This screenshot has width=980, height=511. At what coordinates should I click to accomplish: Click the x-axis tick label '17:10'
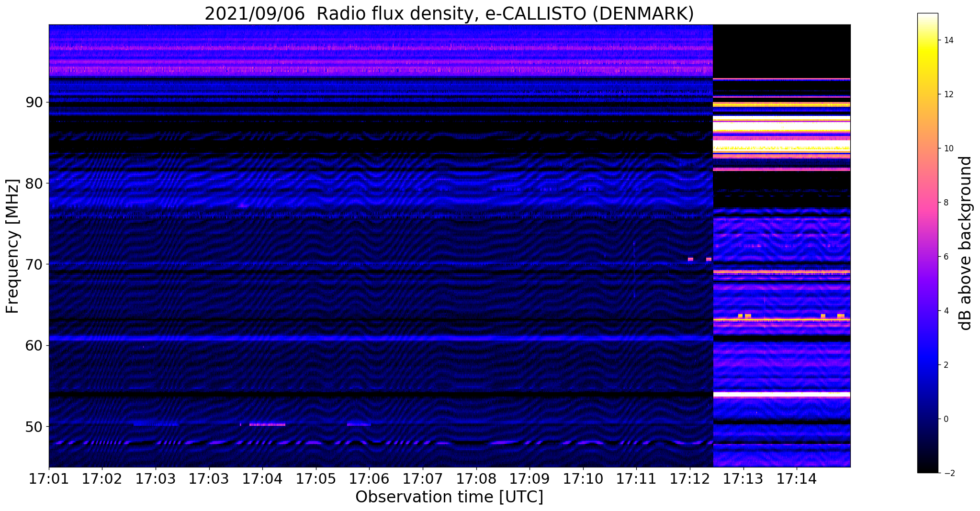click(x=583, y=479)
